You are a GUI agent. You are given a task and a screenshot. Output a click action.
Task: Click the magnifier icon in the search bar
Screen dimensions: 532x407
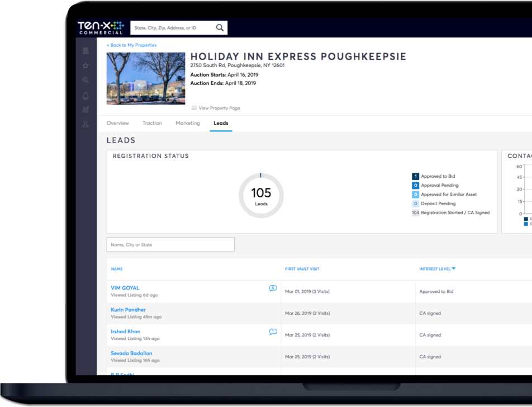click(x=220, y=28)
